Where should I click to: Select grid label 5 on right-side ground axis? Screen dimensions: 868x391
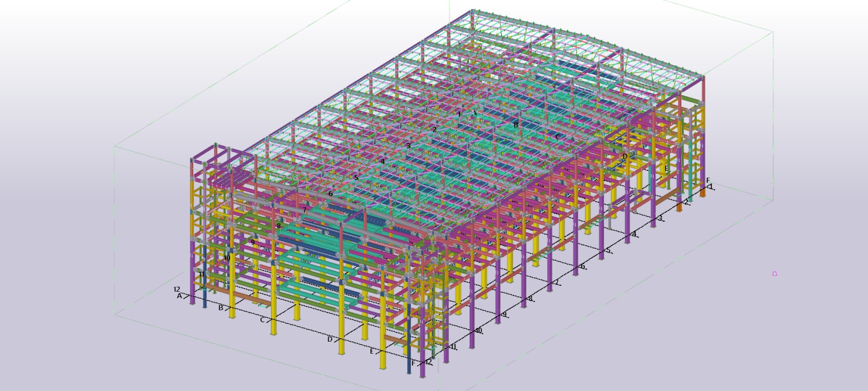pyautogui.click(x=608, y=251)
